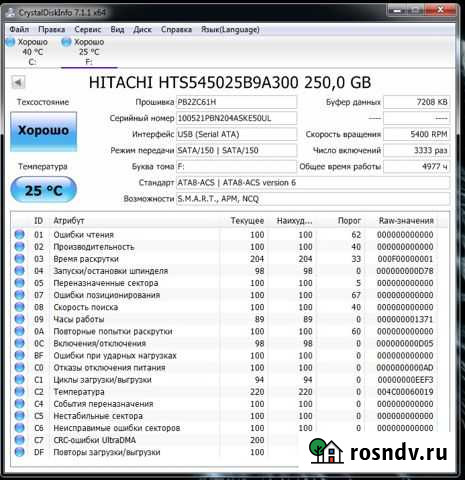The width and height of the screenshot is (465, 480).
Task: Click status icon for Часы работы
Action: coord(20,319)
